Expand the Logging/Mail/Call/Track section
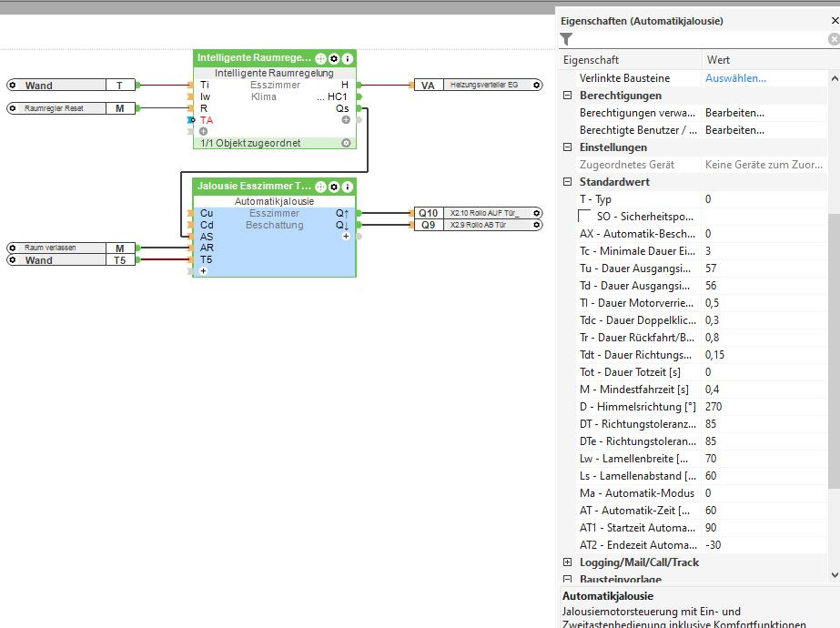The width and height of the screenshot is (840, 628). pos(568,562)
